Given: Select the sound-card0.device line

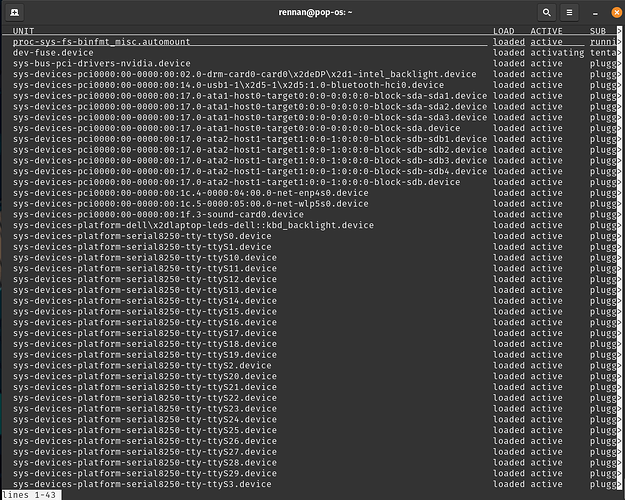Looking at the screenshot, I should coord(158,214).
